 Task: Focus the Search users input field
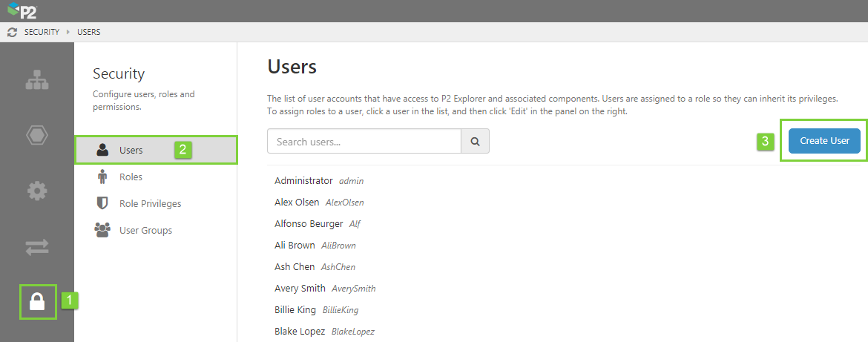364,141
